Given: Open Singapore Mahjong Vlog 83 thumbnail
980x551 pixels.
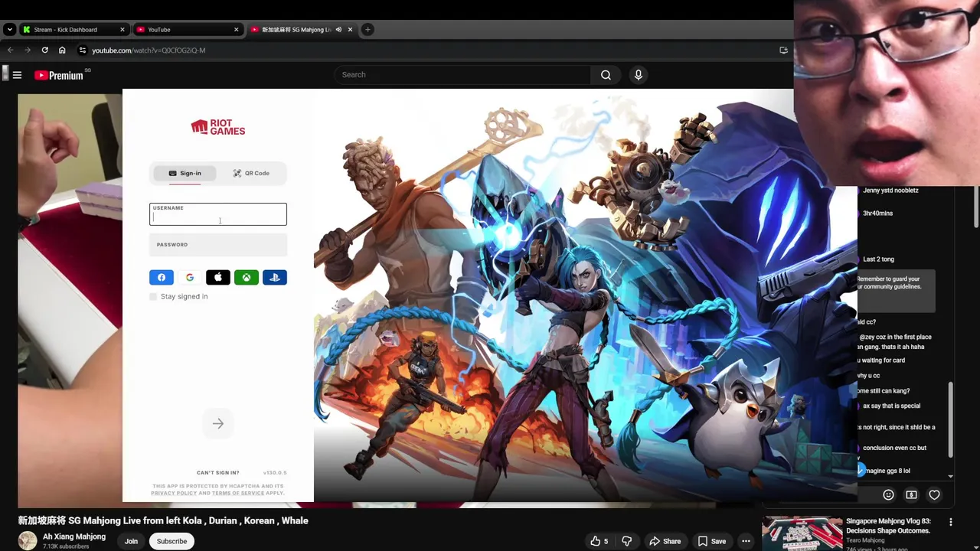Looking at the screenshot, I should pos(802,533).
